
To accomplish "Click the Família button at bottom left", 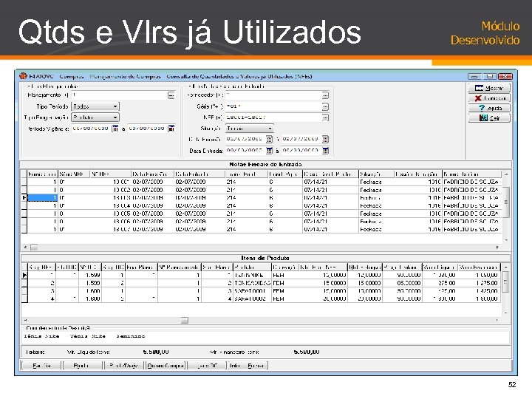I will pyautogui.click(x=41, y=366).
